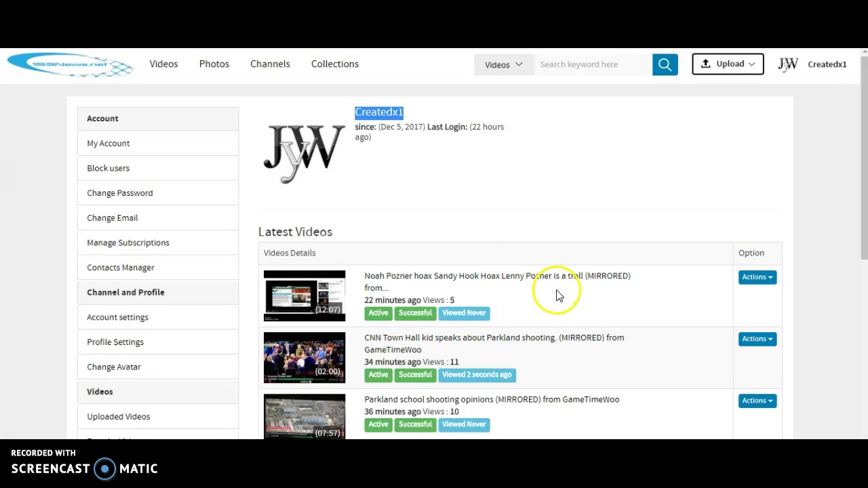Open My Account in sidebar

click(158, 143)
